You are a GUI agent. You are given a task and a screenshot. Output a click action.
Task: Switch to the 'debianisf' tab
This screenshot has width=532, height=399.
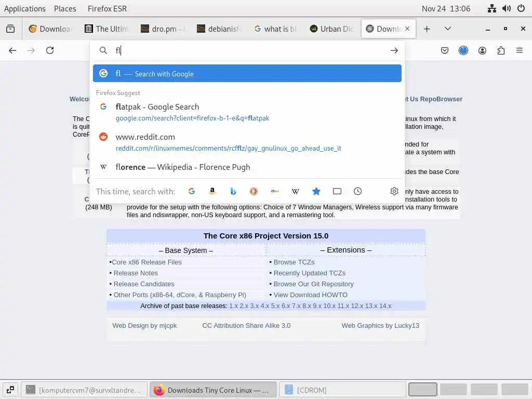coord(219,29)
